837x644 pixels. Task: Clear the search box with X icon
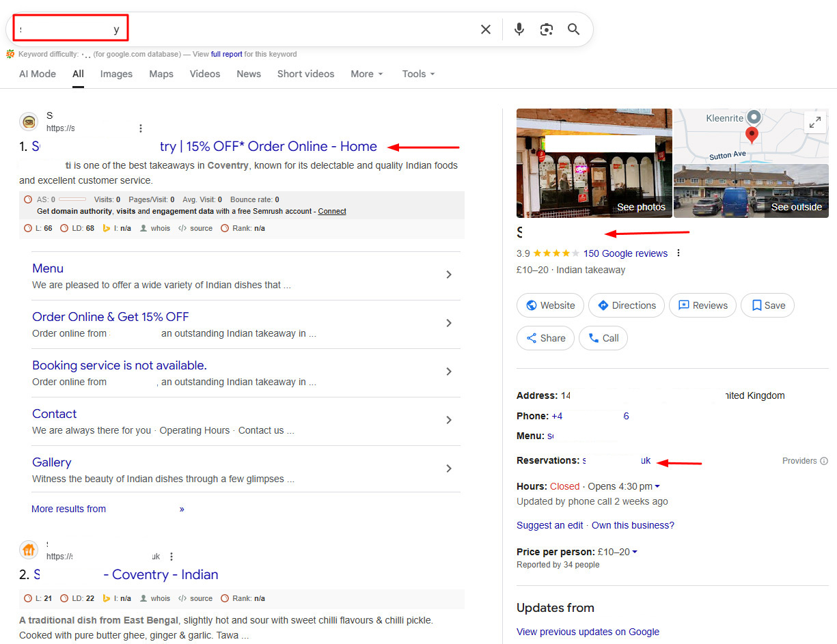(x=485, y=29)
